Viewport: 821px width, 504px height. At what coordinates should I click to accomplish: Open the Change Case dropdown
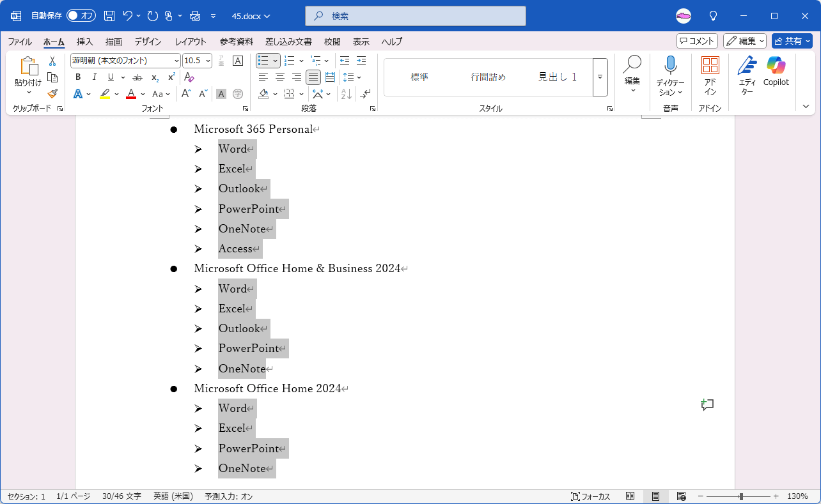point(161,94)
